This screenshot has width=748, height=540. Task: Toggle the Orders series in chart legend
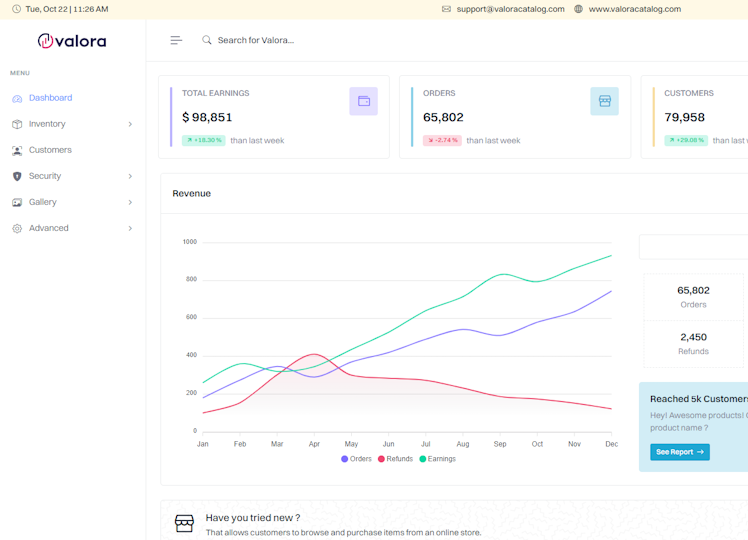click(356, 459)
